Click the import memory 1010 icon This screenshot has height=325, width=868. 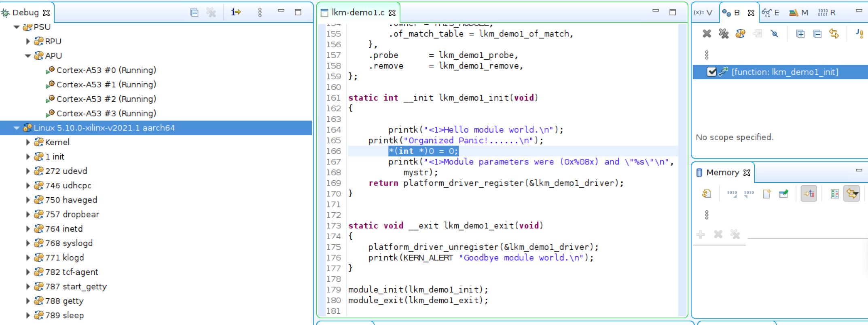(732, 194)
